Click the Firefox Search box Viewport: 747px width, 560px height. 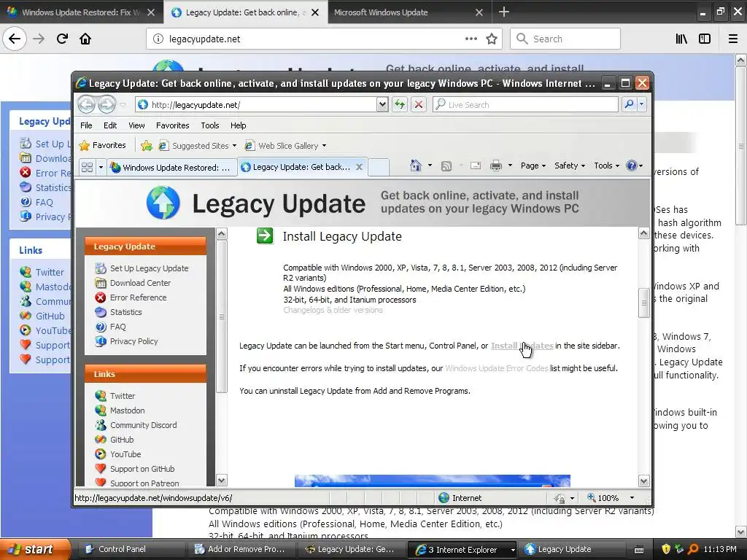click(x=565, y=39)
